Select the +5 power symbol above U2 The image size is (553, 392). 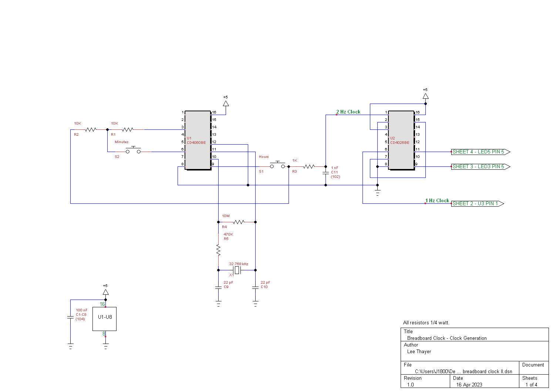(x=425, y=96)
